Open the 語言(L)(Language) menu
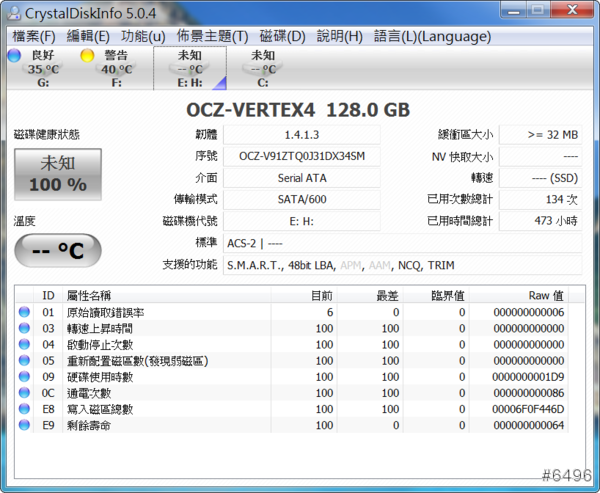600x493 pixels. (432, 36)
